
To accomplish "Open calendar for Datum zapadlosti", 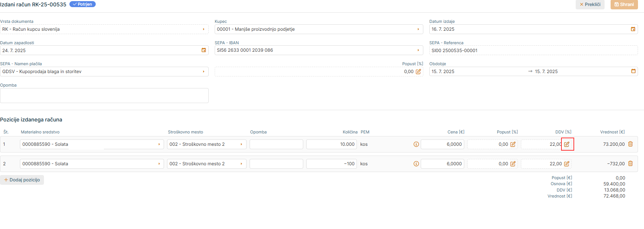I will [204, 50].
